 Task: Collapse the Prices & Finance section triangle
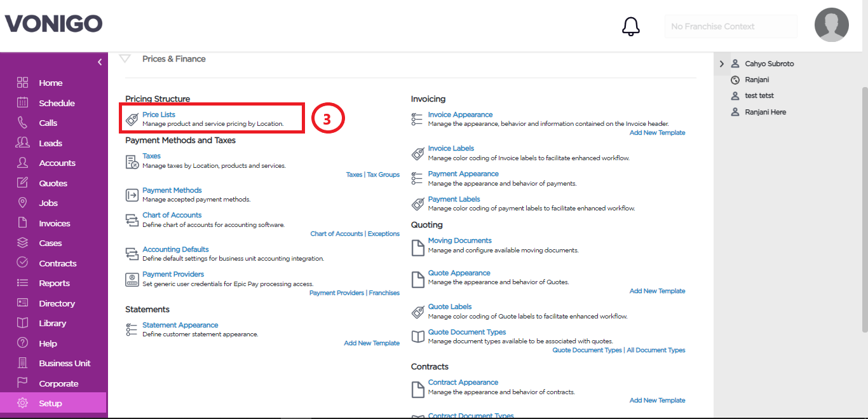click(x=125, y=58)
